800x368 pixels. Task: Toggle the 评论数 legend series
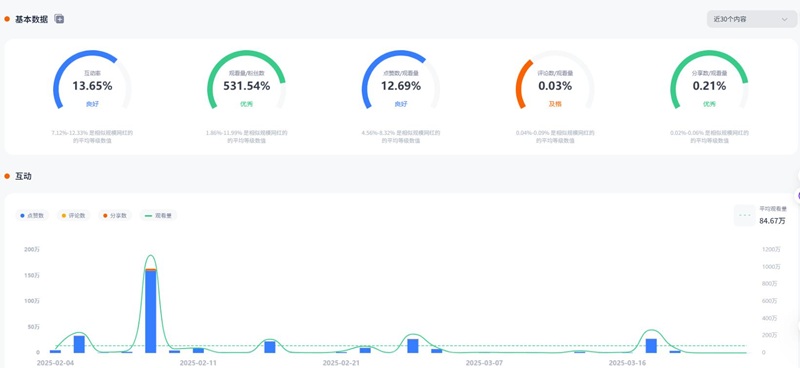(x=73, y=215)
